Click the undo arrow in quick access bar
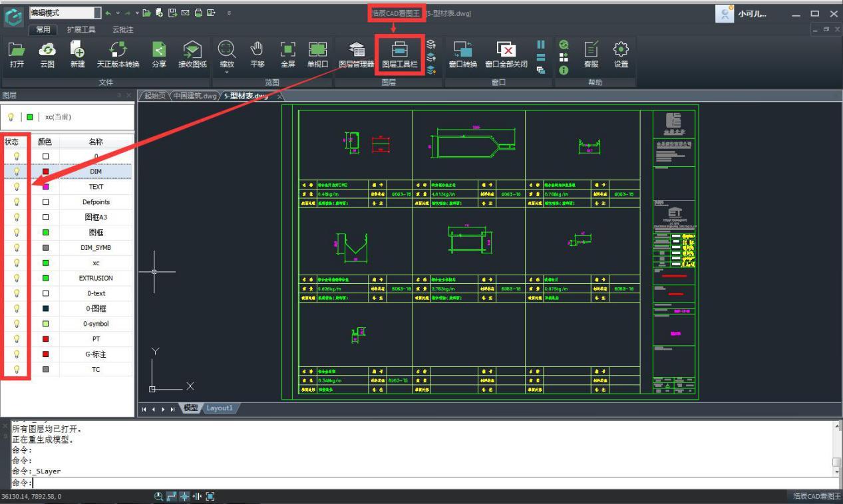This screenshot has height=504, width=843. coord(108,13)
